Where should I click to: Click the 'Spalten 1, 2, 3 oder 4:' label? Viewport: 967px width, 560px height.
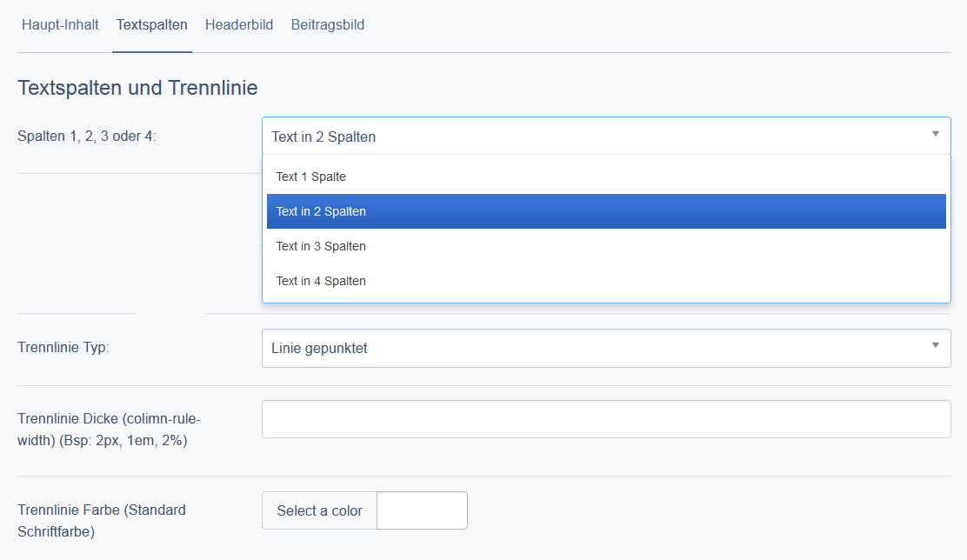click(87, 137)
